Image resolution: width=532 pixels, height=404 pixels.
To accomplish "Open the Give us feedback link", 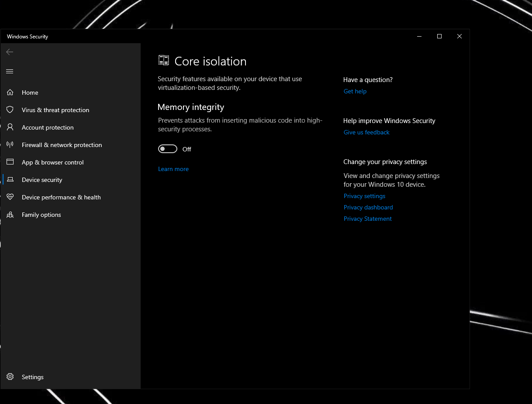I will click(366, 132).
